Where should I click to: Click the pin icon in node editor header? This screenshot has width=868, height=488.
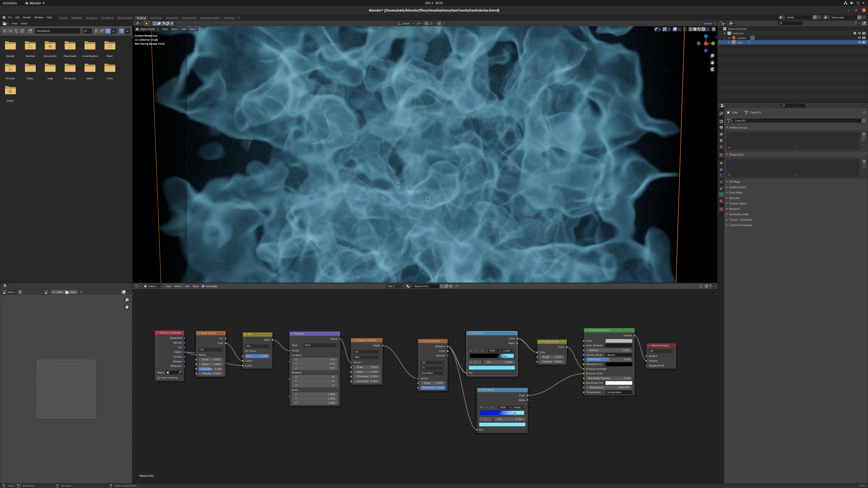pyautogui.click(x=457, y=286)
